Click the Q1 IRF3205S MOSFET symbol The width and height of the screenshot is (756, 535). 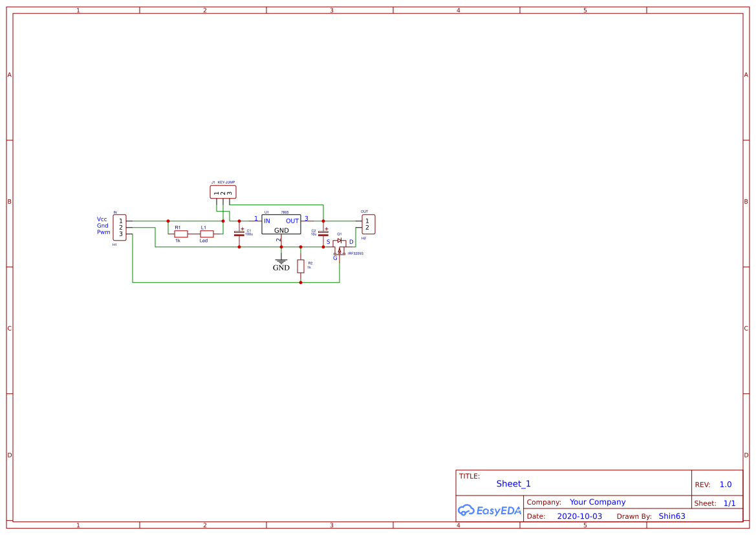pyautogui.click(x=341, y=247)
